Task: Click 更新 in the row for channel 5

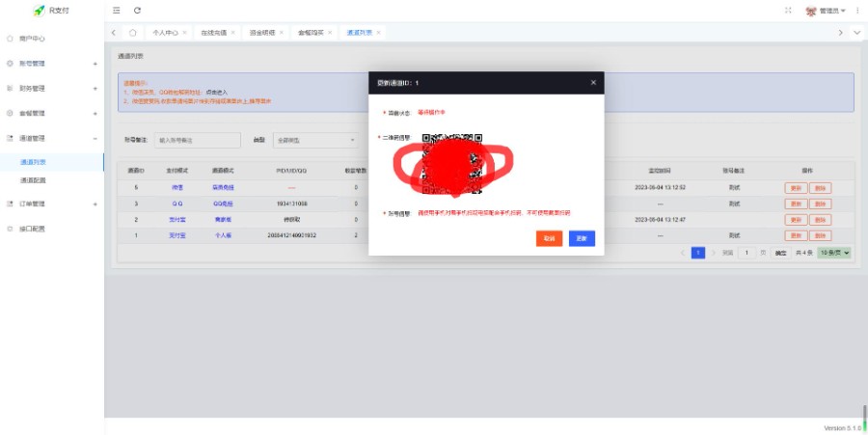Action: pyautogui.click(x=796, y=188)
